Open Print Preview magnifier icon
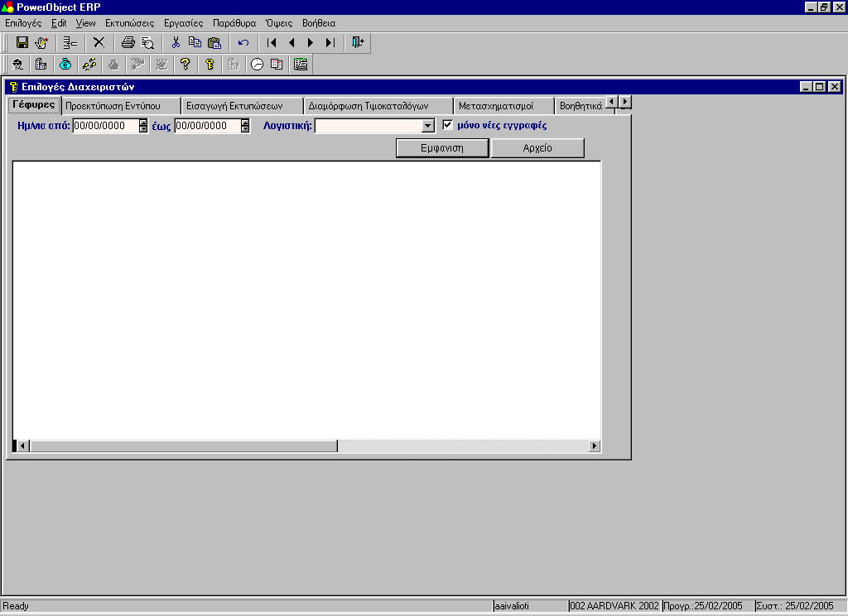 click(147, 42)
